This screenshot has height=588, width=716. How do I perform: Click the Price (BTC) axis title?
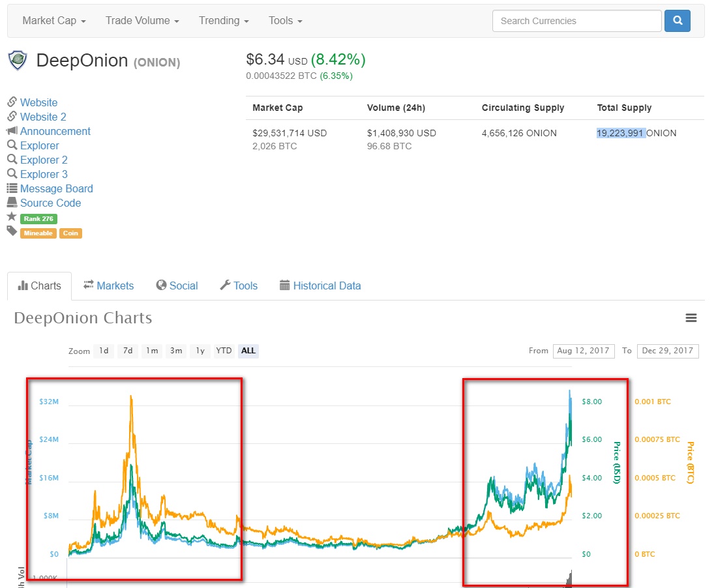(x=690, y=462)
